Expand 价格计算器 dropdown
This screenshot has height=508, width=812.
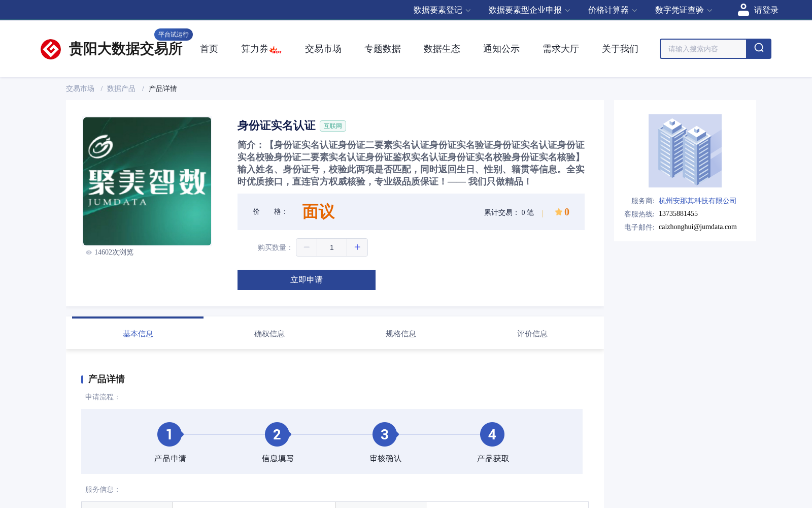[x=613, y=10]
